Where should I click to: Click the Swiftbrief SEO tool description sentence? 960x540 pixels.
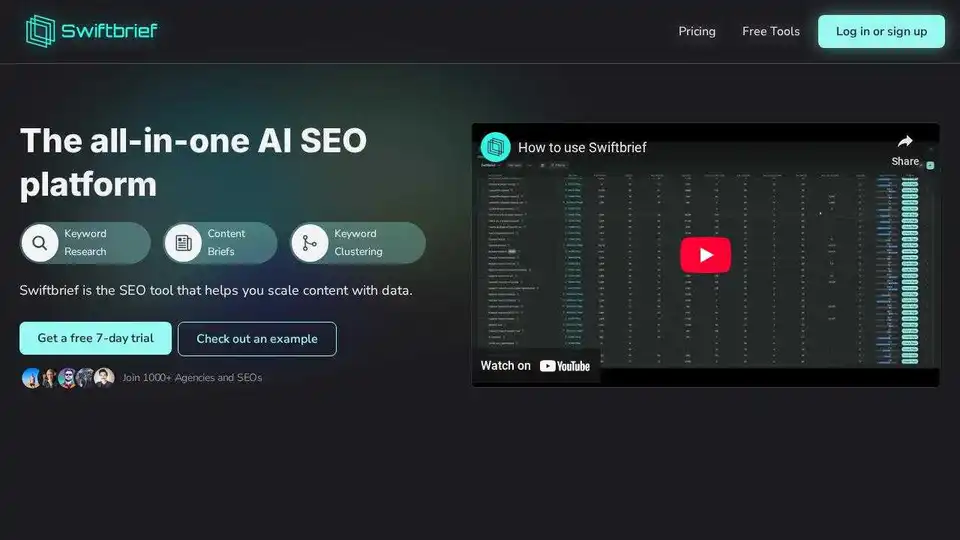tap(216, 290)
